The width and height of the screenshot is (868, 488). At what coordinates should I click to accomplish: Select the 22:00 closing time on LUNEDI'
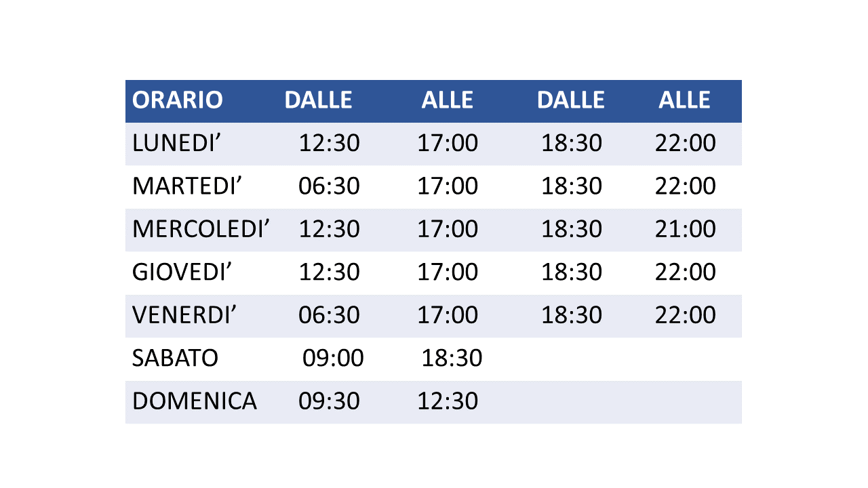click(x=686, y=143)
